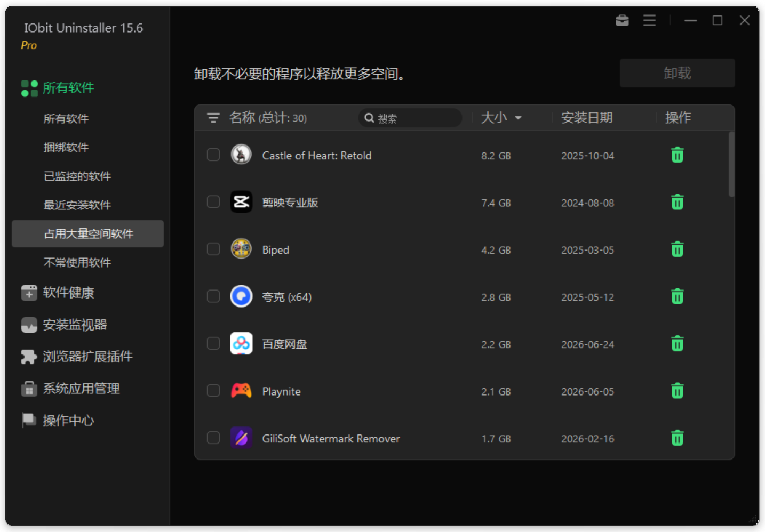Click the trash icon for 剪映专业版
Screen dimensions: 765x532
point(678,202)
